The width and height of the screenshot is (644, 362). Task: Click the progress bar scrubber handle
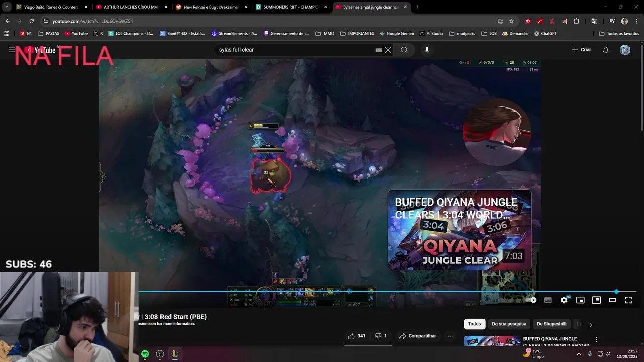(616, 291)
